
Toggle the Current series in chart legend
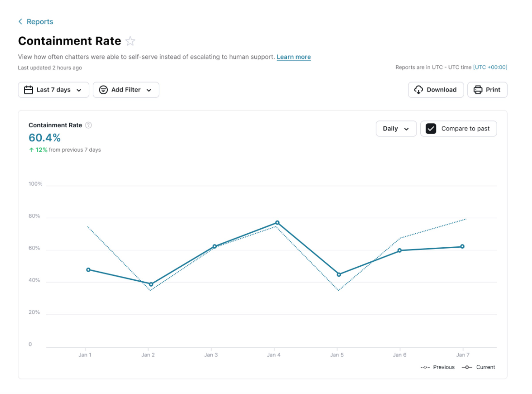pyautogui.click(x=479, y=367)
